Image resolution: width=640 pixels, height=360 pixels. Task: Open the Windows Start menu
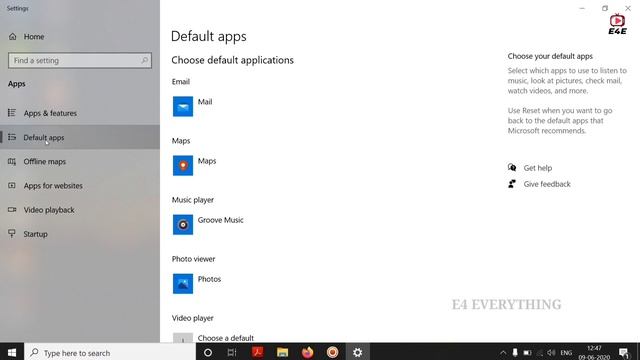12,352
